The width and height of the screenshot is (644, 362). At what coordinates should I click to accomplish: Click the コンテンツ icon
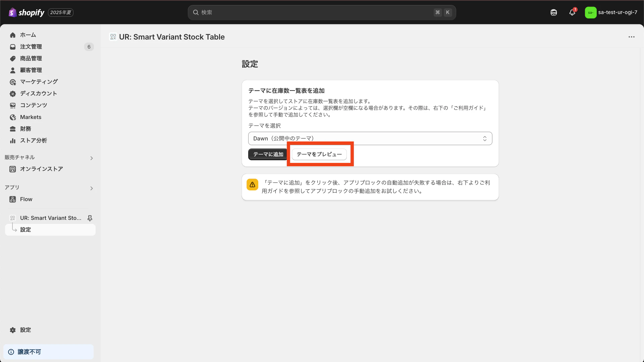coord(13,105)
